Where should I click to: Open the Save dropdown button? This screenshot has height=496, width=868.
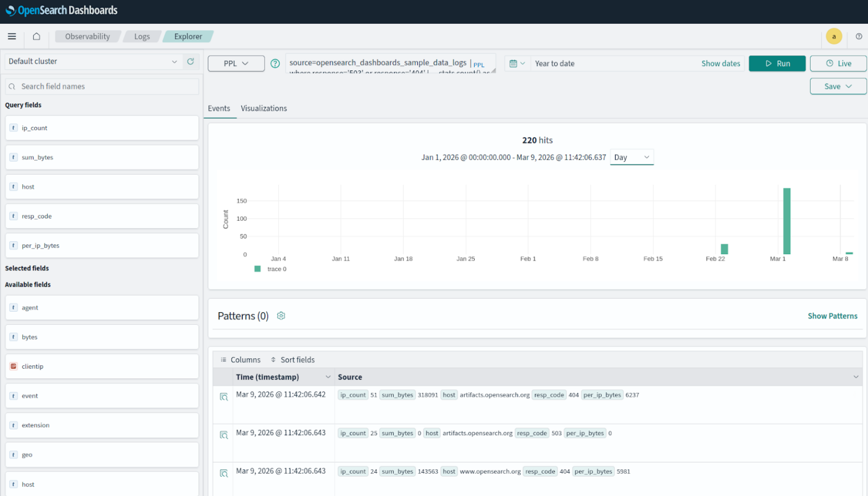pos(837,86)
